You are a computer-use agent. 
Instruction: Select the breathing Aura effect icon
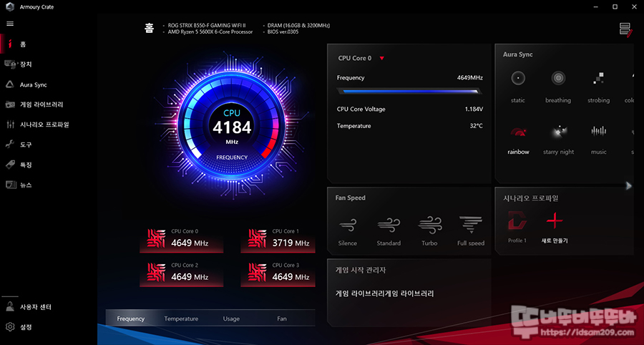[x=558, y=78]
